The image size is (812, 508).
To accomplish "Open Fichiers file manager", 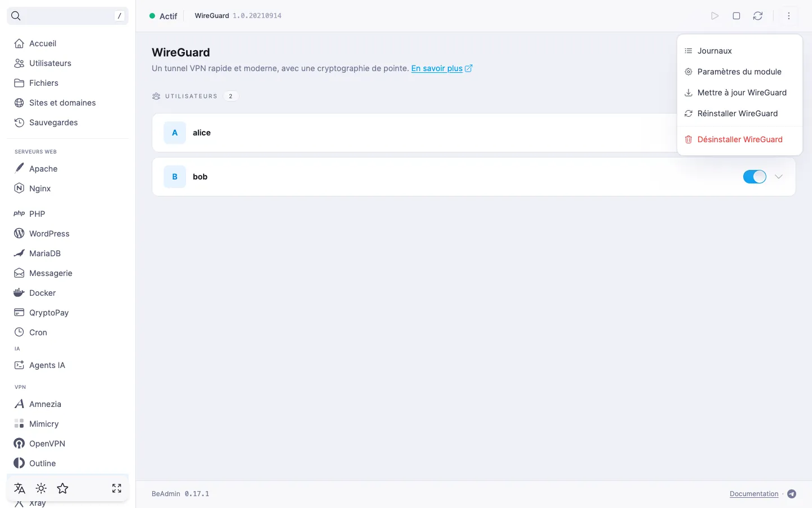I will (68, 83).
